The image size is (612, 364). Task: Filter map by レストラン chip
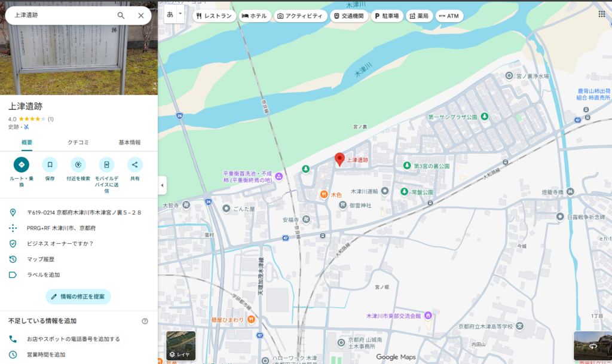tap(213, 16)
